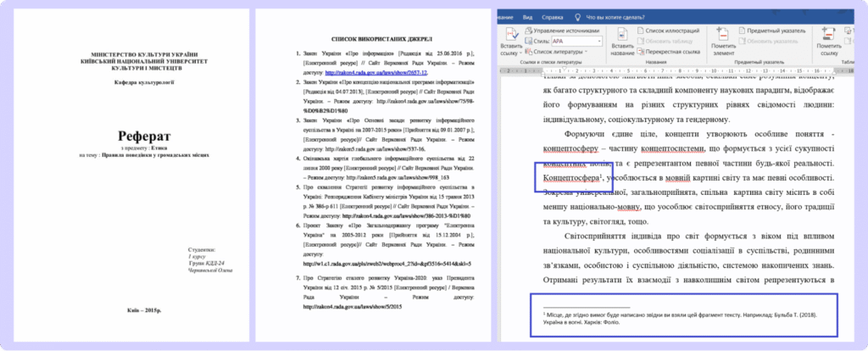Image resolution: width=868 pixels, height=351 pixels.
Task: Click the 'Реферат' title on cover page
Action: pos(144,136)
